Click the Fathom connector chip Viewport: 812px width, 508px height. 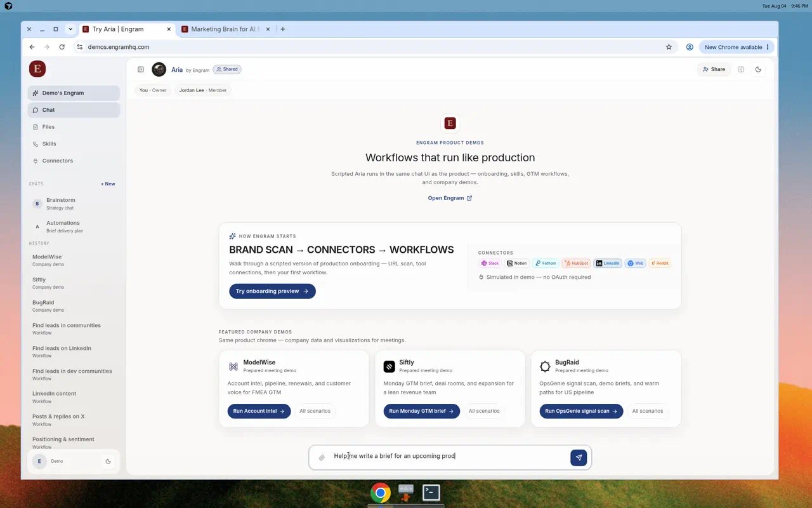546,263
